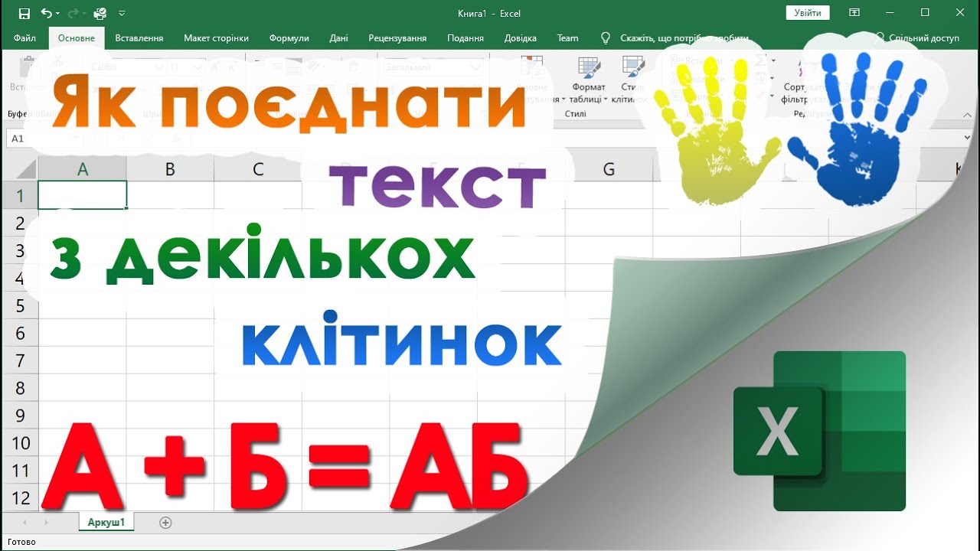Viewport: 980px width, 551px height.
Task: Click the next sheet navigation arrow
Action: (x=46, y=523)
